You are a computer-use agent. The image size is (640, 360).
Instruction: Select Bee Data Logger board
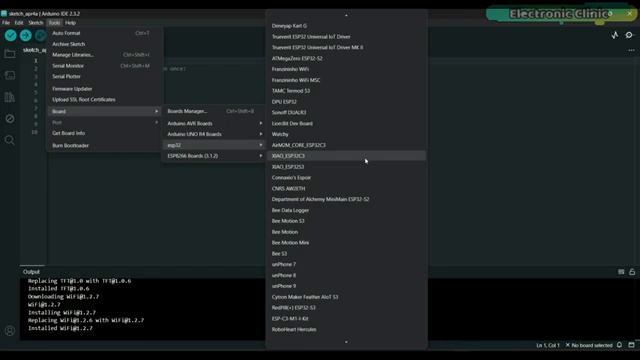tap(347, 210)
